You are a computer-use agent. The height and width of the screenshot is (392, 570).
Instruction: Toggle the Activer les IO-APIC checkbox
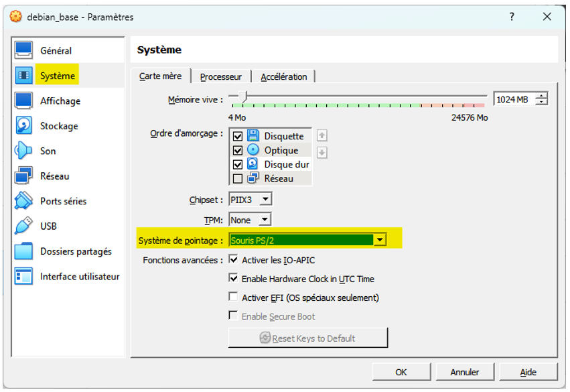(x=233, y=259)
